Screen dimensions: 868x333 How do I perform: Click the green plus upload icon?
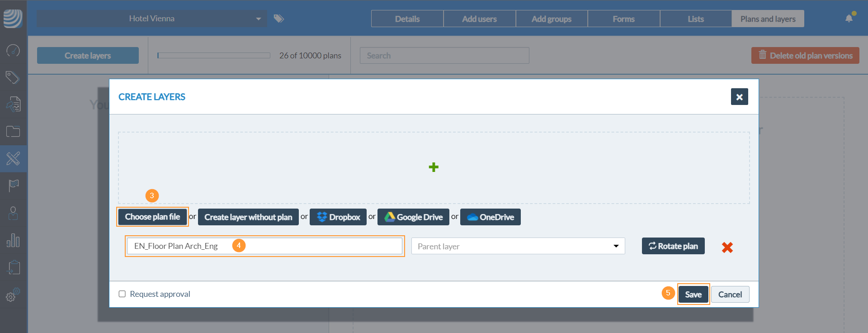(x=434, y=167)
